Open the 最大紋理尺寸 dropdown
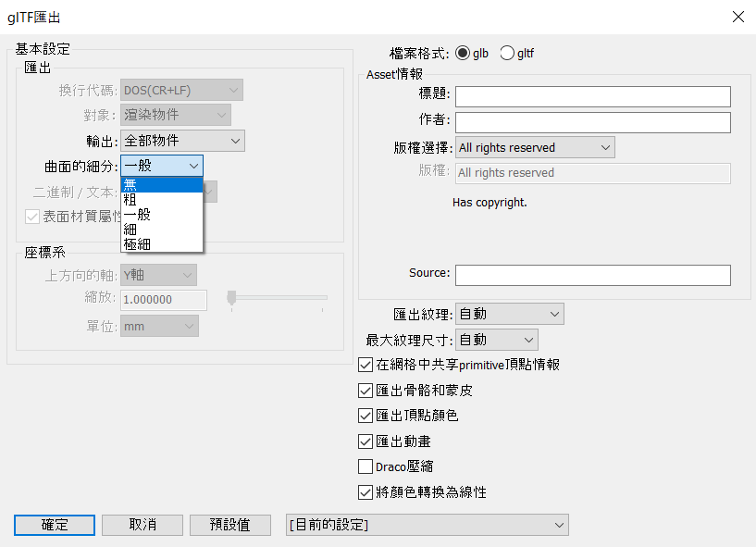This screenshot has height=547, width=756. pyautogui.click(x=497, y=340)
